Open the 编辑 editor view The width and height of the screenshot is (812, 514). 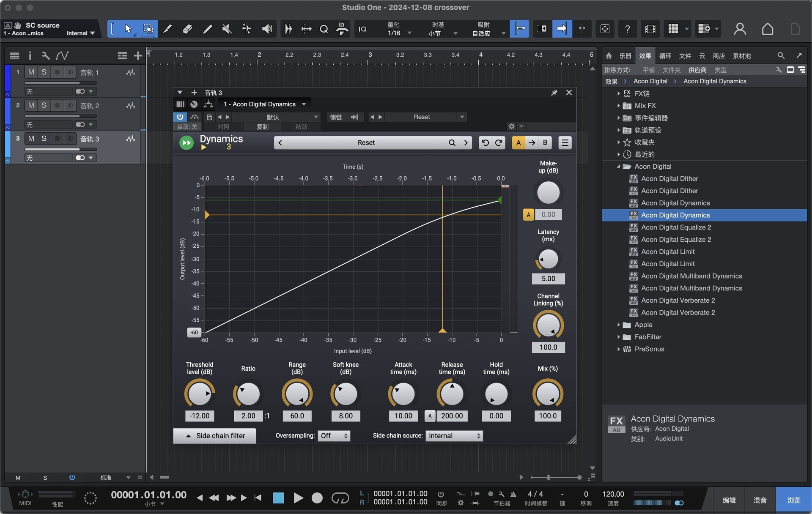729,500
